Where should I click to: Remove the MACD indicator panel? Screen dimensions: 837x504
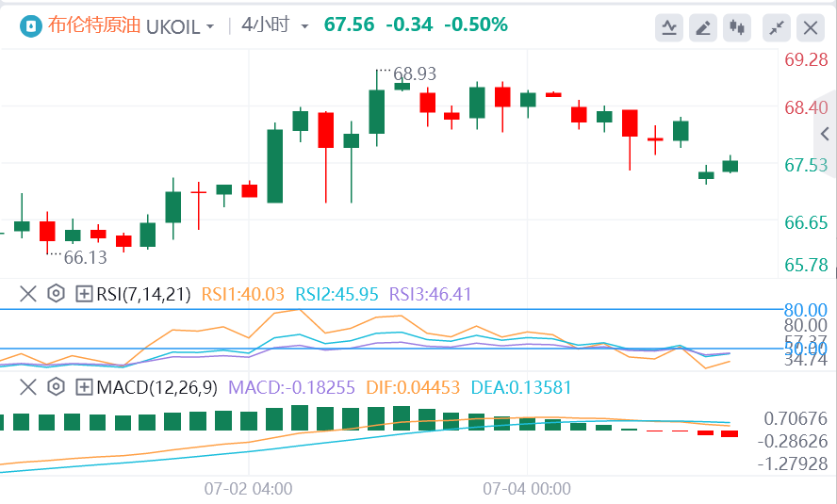click(x=27, y=386)
